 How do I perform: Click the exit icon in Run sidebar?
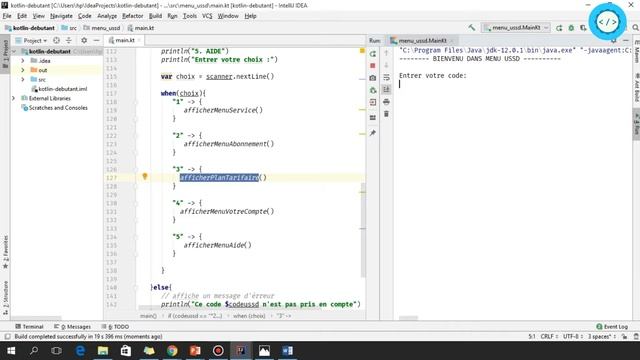[373, 102]
